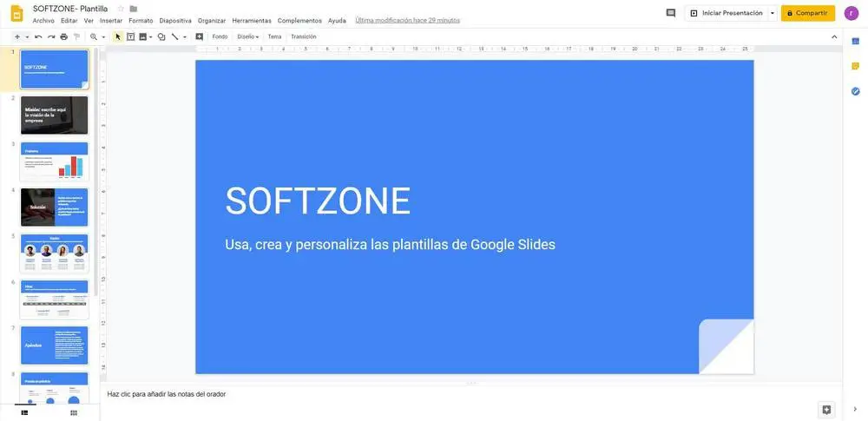The width and height of the screenshot is (868, 421).
Task: Open the account avatar
Action: point(852,13)
